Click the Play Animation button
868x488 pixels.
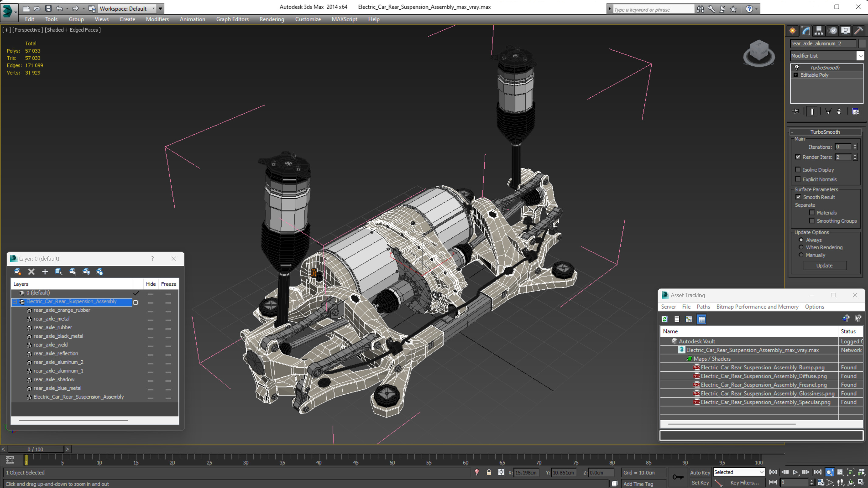[x=795, y=472]
